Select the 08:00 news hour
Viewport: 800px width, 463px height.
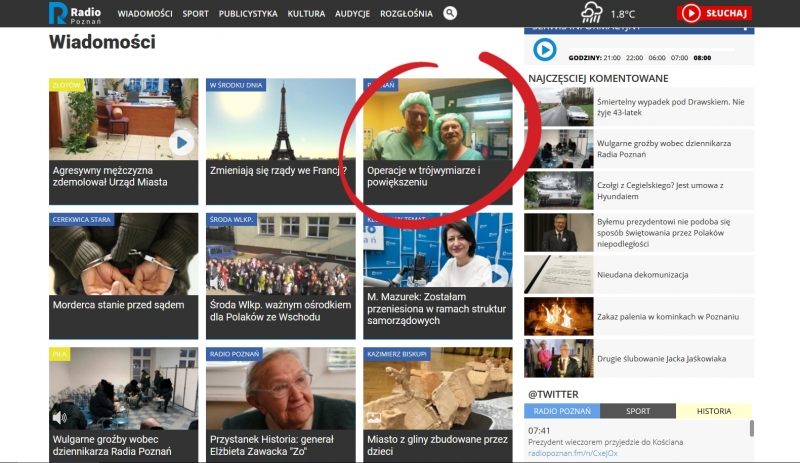pyautogui.click(x=702, y=58)
